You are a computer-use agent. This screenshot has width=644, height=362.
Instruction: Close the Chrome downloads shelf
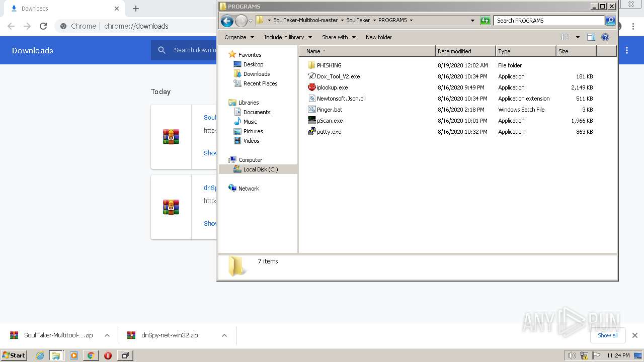click(634, 335)
